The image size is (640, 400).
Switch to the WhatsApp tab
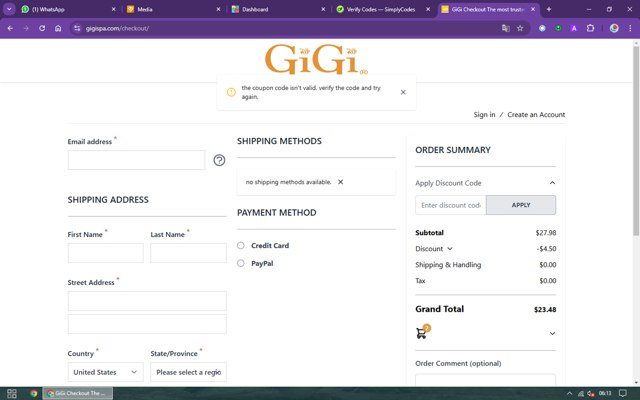tap(65, 9)
